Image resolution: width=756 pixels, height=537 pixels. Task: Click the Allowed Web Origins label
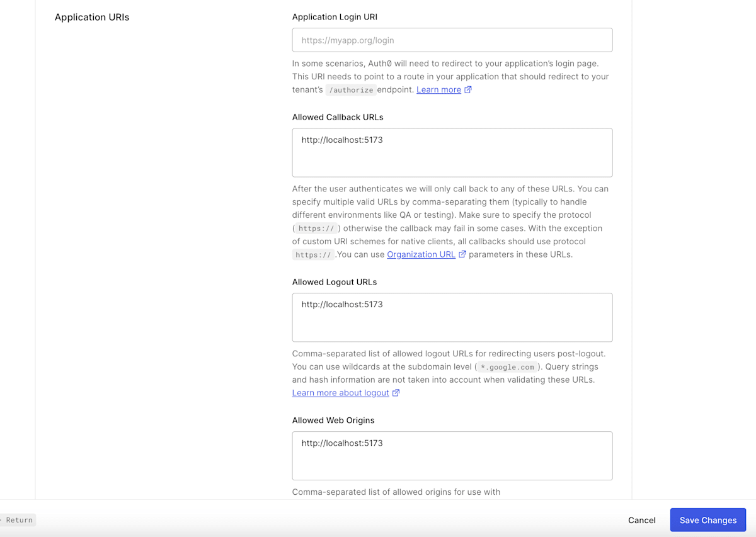(x=333, y=421)
